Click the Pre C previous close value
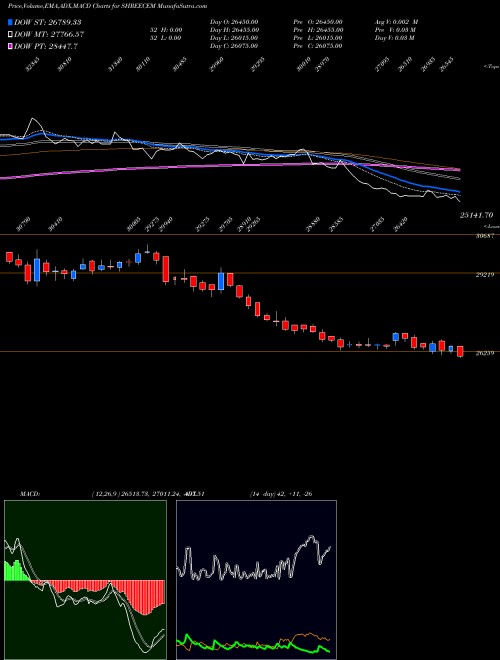This screenshot has width=500, height=660. click(317, 46)
